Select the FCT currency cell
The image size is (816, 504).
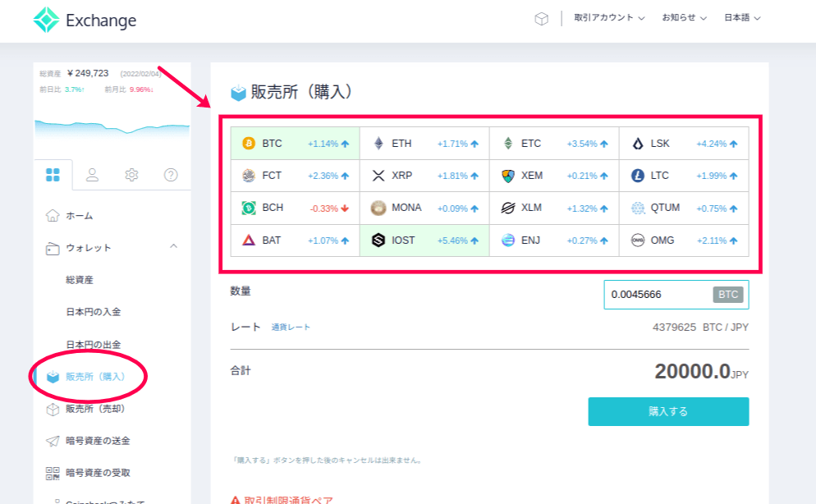[x=295, y=176]
